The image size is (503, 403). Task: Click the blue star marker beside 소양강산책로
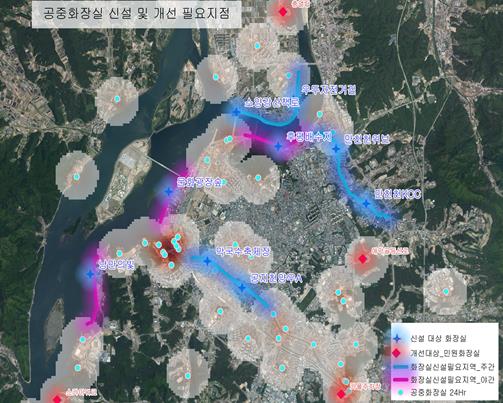point(236,112)
